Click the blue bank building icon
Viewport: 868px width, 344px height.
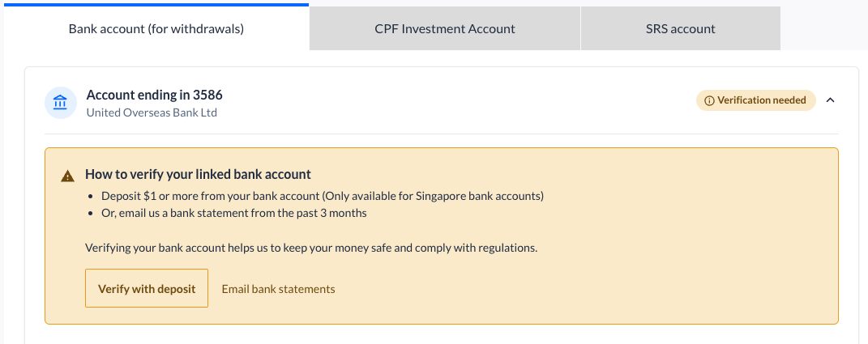click(x=60, y=102)
